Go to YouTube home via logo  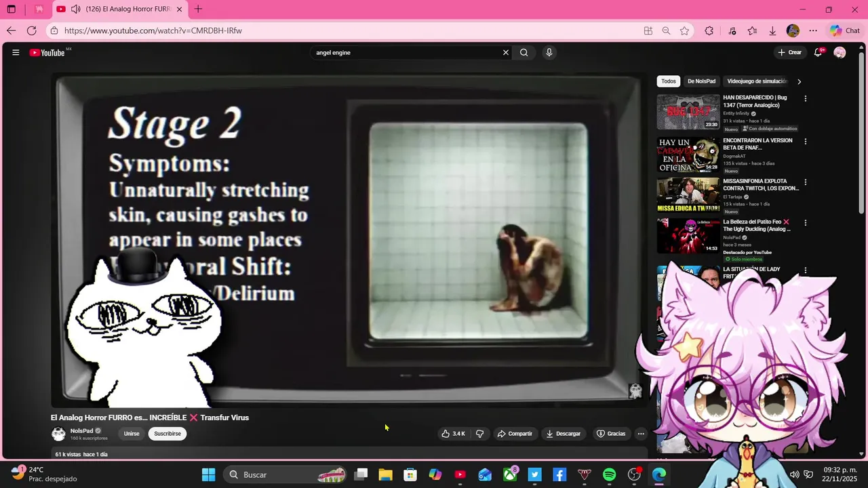[47, 52]
